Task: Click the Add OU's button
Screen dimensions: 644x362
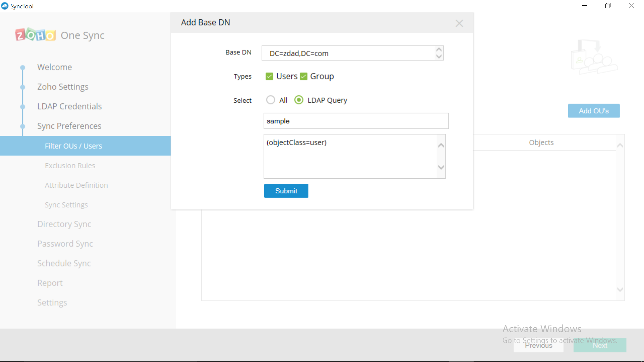Action: click(593, 111)
